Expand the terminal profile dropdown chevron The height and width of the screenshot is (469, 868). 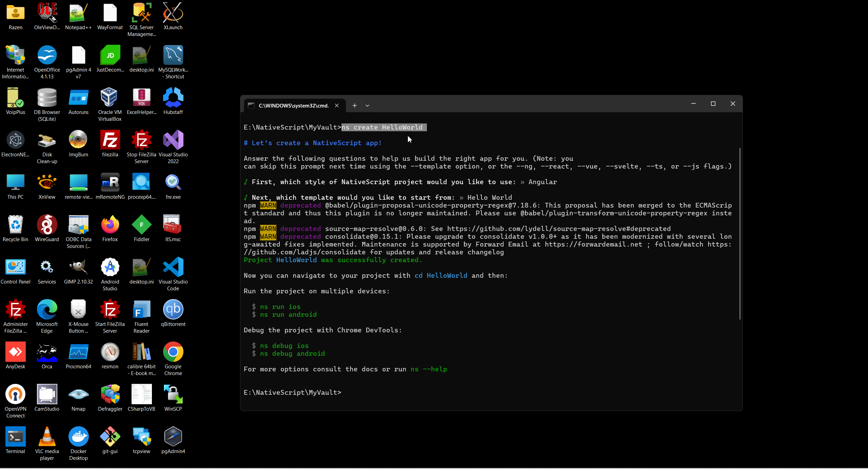tap(367, 105)
